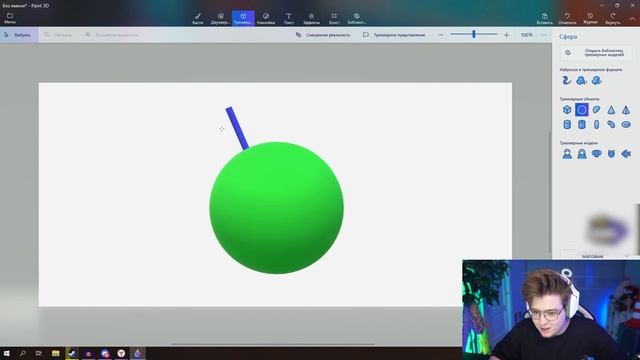Select the Pyramid 3D object
640x360 pixels.
tap(626, 109)
